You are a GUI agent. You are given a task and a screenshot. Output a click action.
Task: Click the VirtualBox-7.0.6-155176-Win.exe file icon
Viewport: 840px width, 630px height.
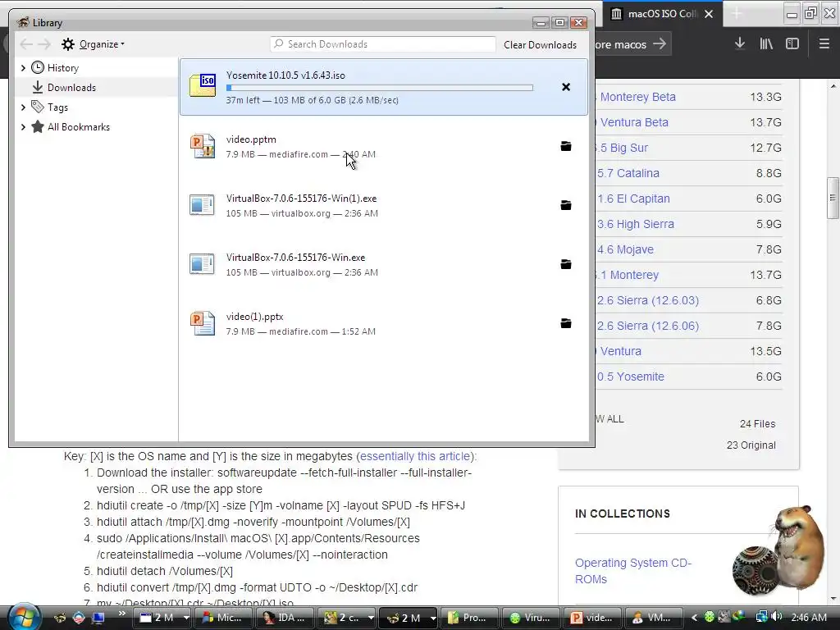click(203, 263)
